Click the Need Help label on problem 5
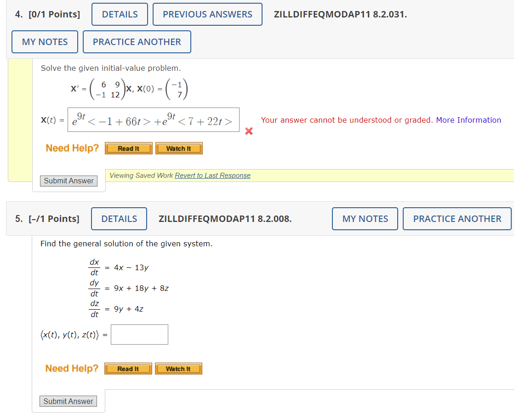514x420 pixels. tap(72, 368)
